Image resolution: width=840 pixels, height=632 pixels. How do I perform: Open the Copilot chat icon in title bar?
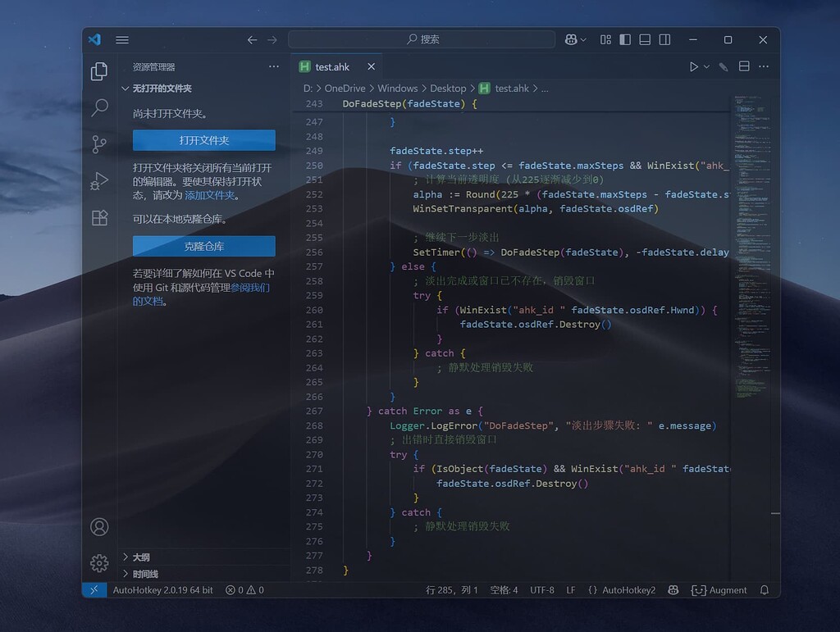point(571,39)
